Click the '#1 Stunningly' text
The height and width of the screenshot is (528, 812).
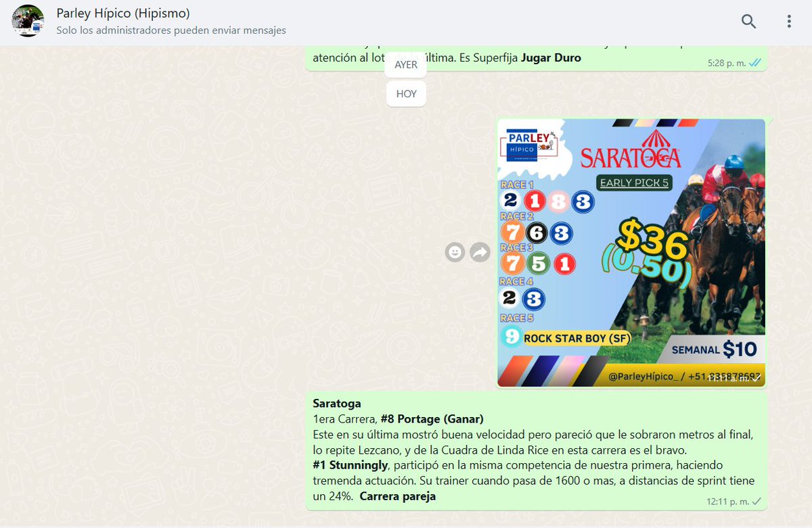[350, 466]
